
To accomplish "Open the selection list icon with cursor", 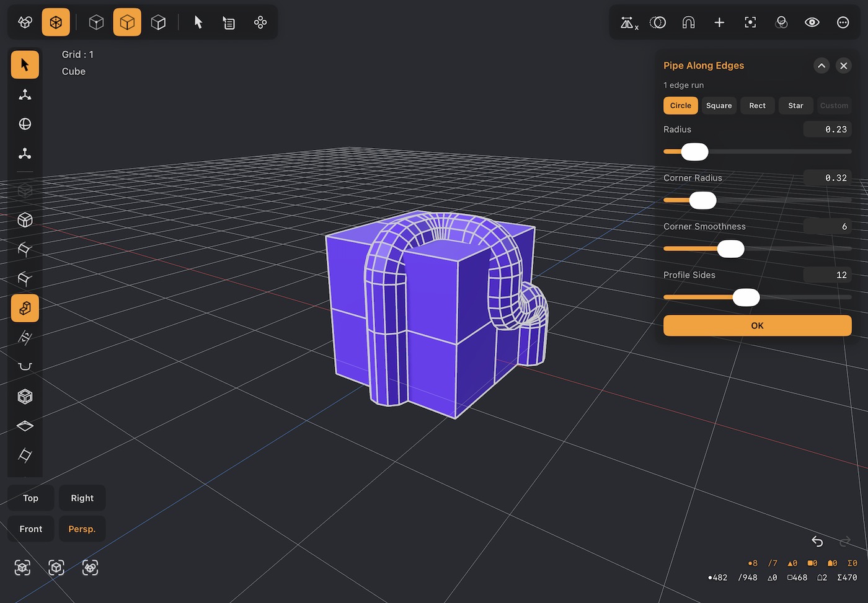I will [229, 23].
